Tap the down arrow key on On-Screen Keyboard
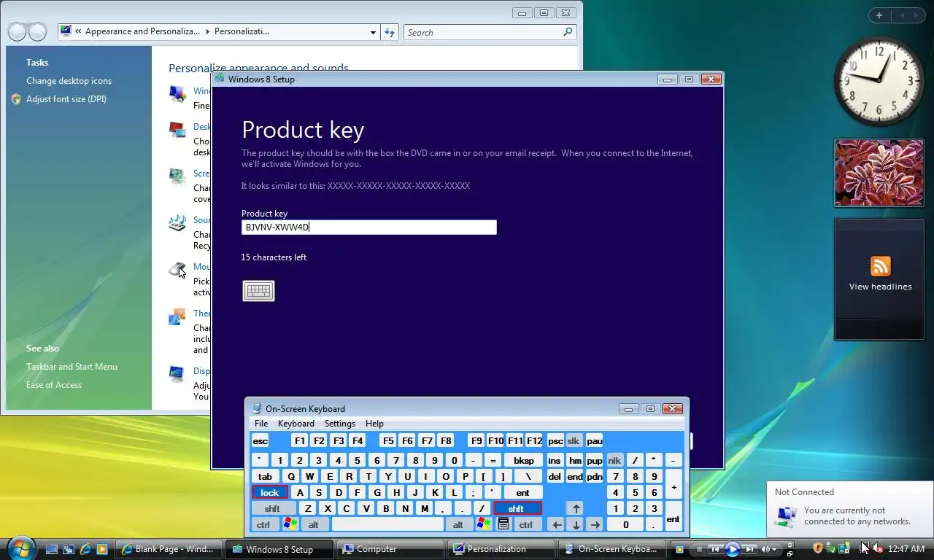The image size is (934, 560). [576, 524]
